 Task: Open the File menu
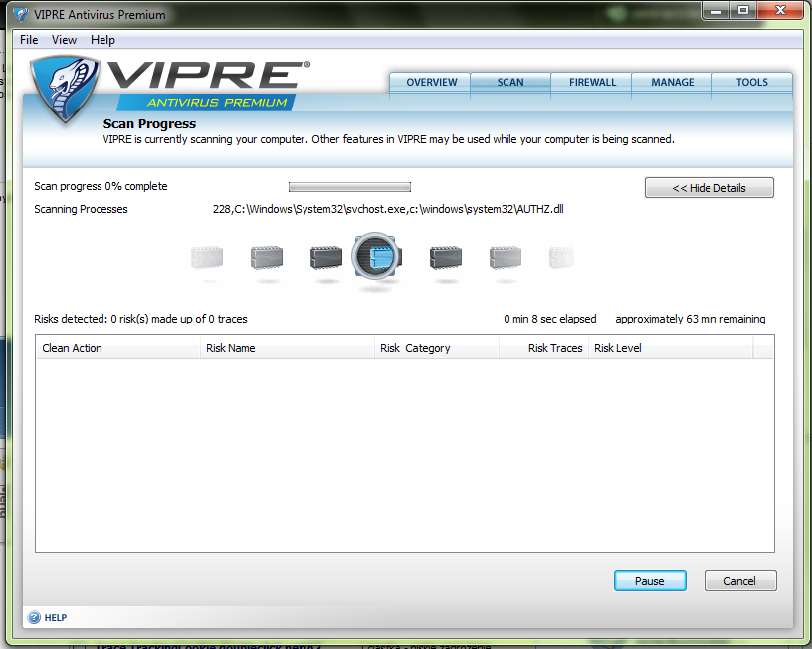[x=29, y=40]
